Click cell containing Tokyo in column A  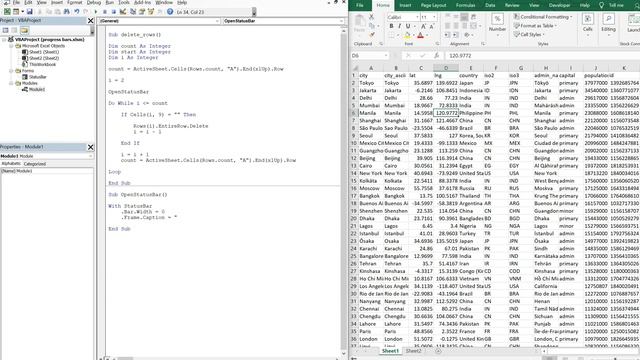click(371, 83)
